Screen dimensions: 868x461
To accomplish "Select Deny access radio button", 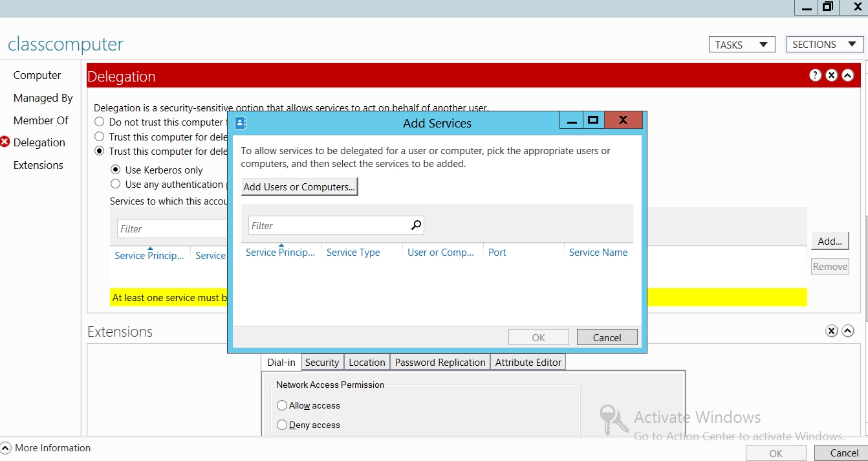I will click(x=282, y=425).
